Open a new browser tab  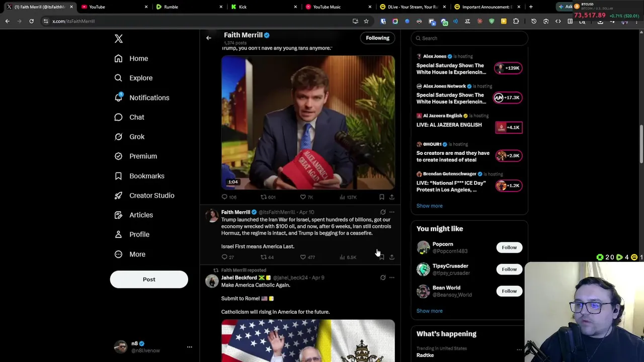point(531,7)
